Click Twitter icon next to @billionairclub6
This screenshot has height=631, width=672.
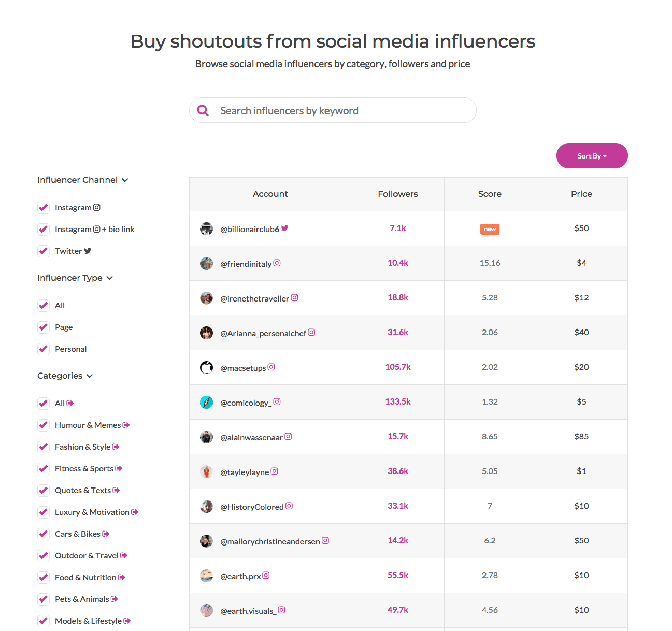(x=285, y=228)
